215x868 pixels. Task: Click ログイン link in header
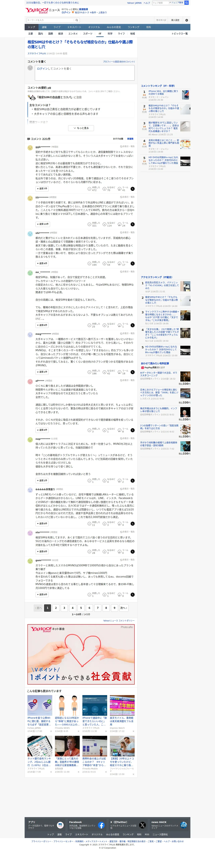click(x=66, y=12)
